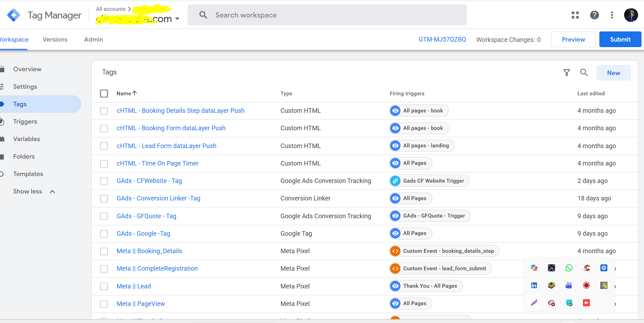This screenshot has height=323, width=644.
Task: Click the CCleaner icon in system tray
Action: 586,268
